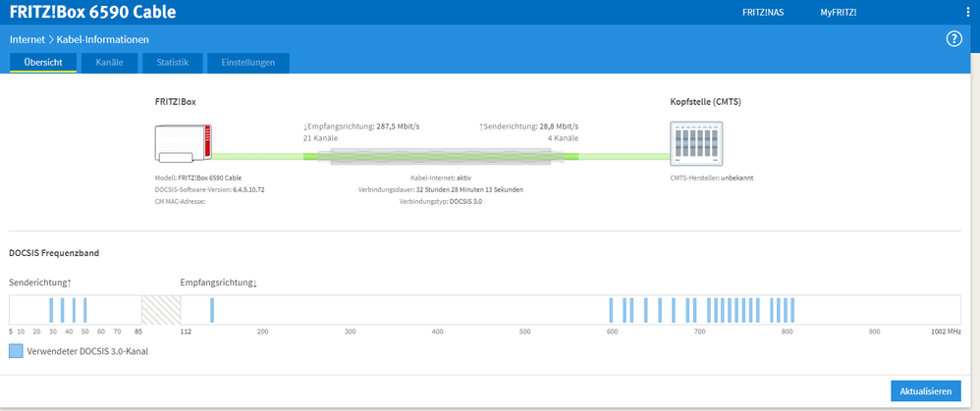Click the 'FRITZ!Box' heading above the router
This screenshot has width=980, height=411.
(176, 101)
